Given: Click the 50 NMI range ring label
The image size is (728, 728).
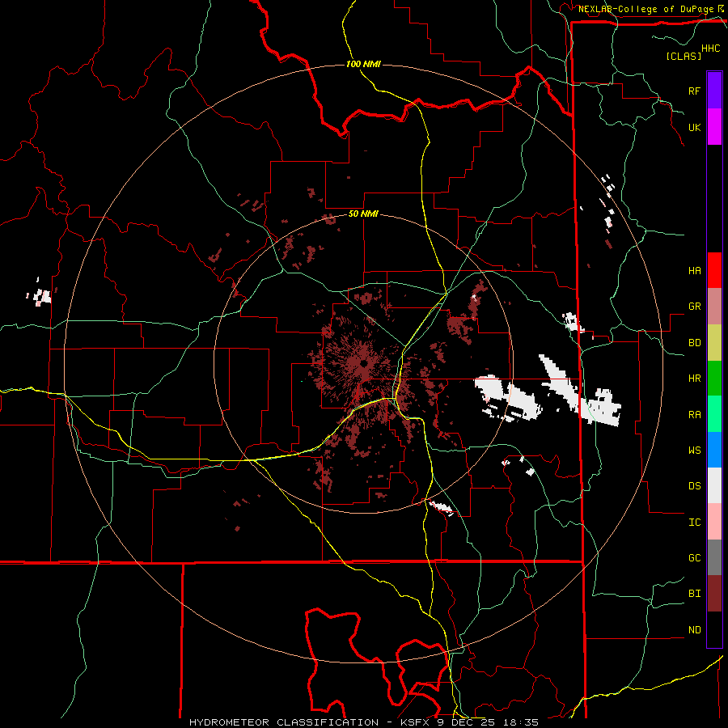Looking at the screenshot, I should pos(363,214).
